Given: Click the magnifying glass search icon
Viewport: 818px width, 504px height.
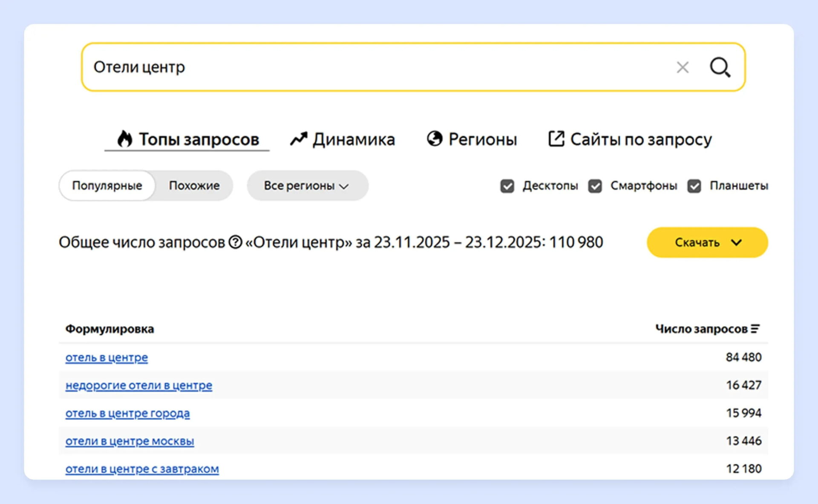Looking at the screenshot, I should pos(720,67).
